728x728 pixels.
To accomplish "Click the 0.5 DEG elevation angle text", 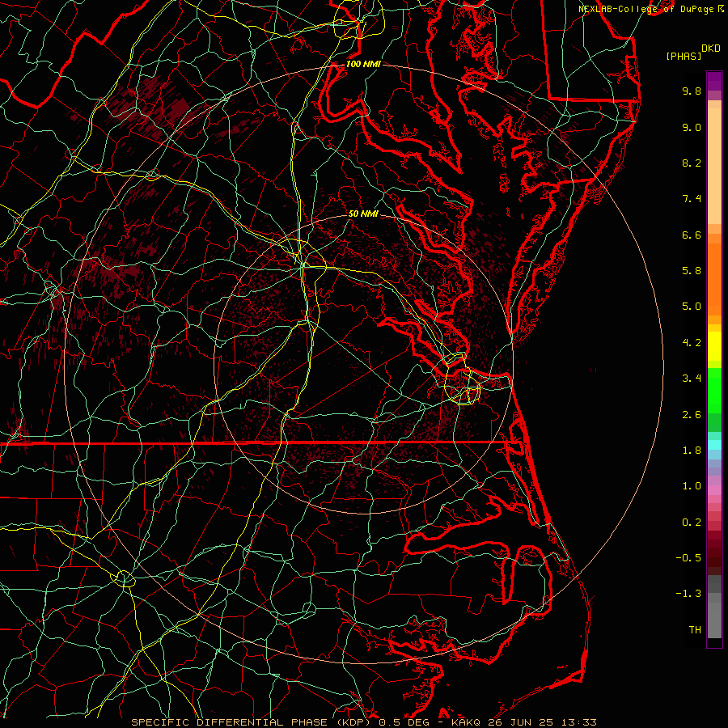I will (407, 722).
